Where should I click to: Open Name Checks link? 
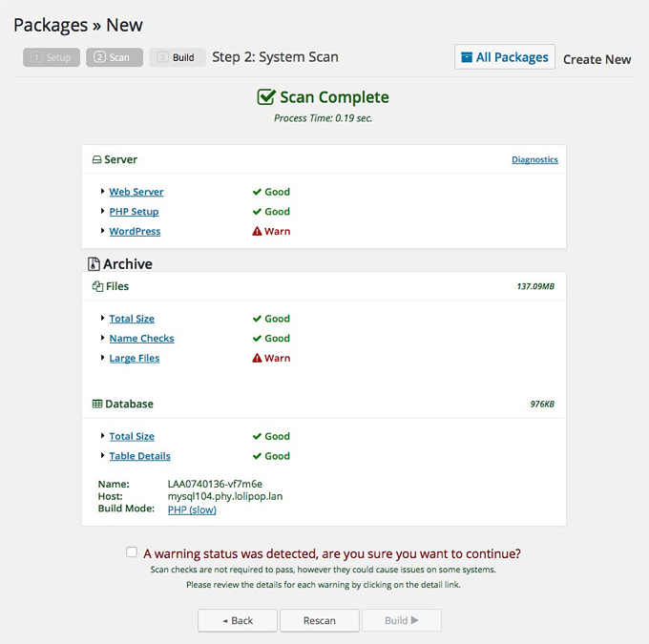click(141, 339)
